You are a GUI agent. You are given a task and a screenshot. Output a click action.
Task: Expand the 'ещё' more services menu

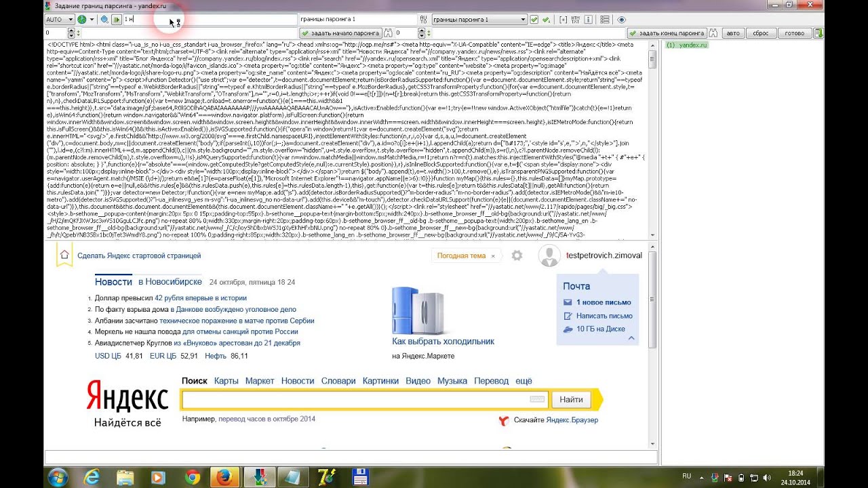[524, 381]
